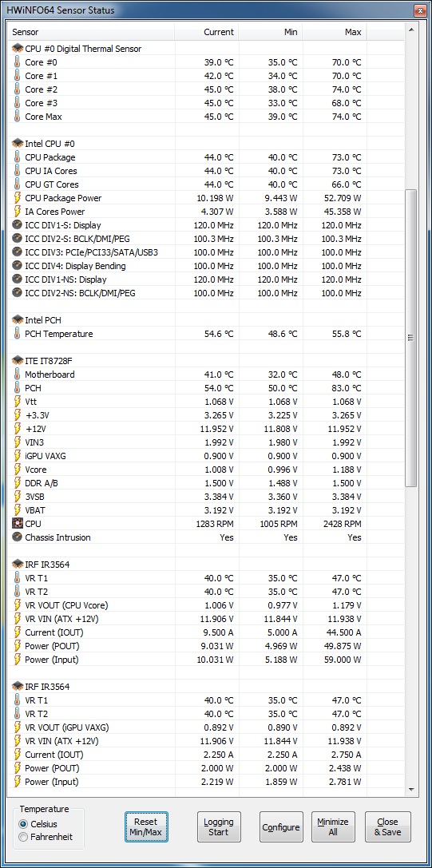The width and height of the screenshot is (432, 868).
Task: Start logging with the Logging Start button
Action: coord(219,827)
